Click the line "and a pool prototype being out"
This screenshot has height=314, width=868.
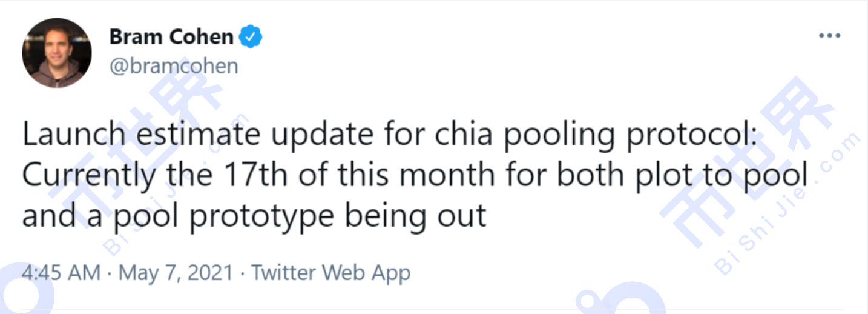tap(254, 215)
